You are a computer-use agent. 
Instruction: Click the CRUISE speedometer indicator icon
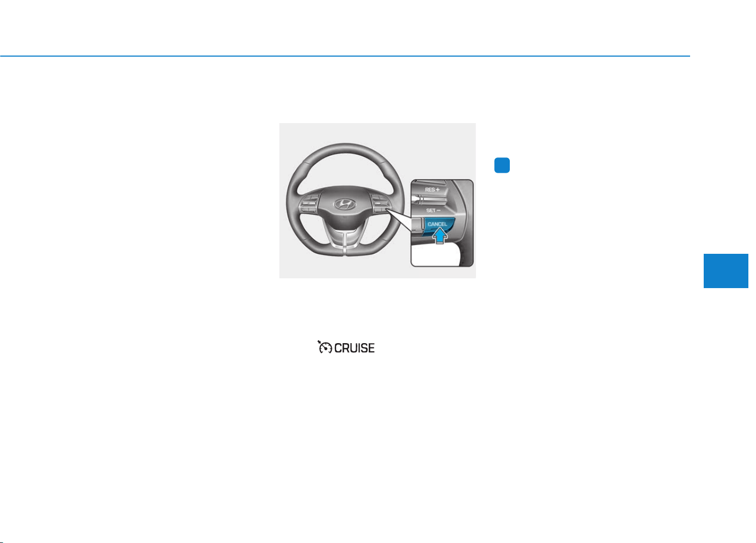coord(325,347)
